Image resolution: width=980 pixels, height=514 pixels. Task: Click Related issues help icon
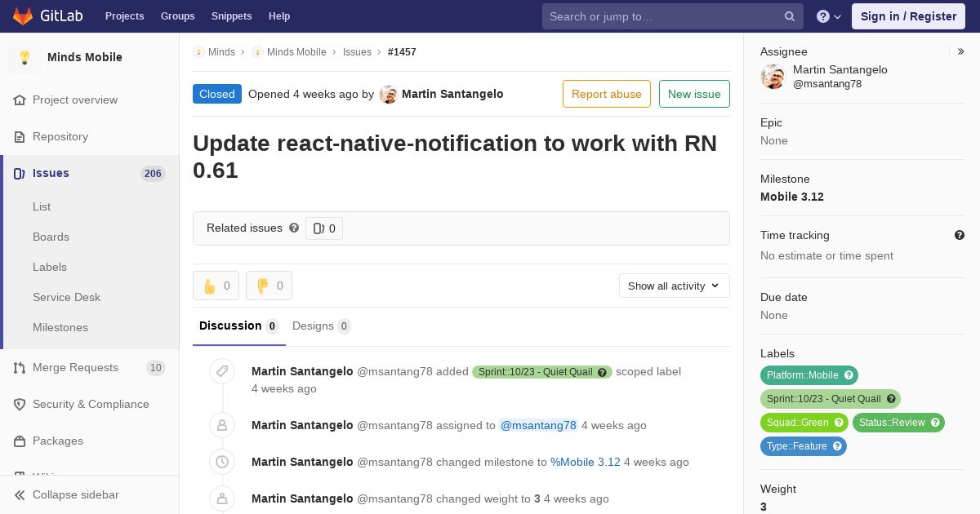pyautogui.click(x=294, y=228)
